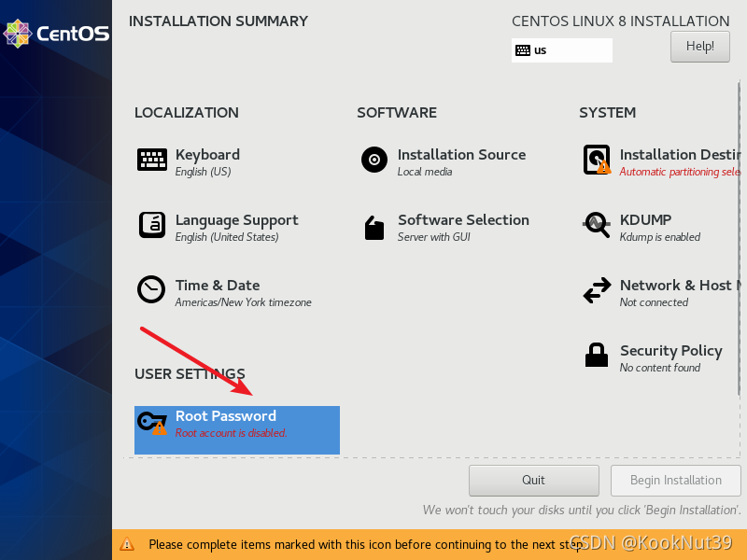The image size is (747, 560).
Task: Click 'No content found' text
Action: 660,368
